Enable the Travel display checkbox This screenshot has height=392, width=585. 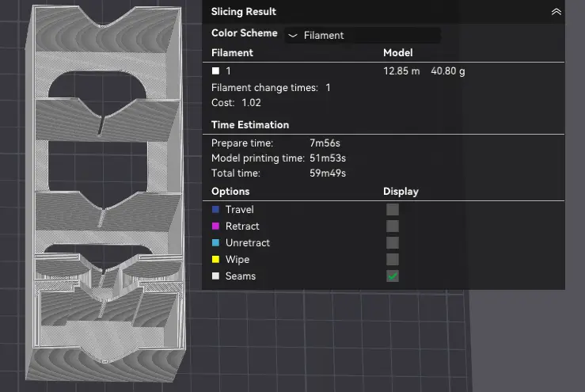[x=392, y=209]
